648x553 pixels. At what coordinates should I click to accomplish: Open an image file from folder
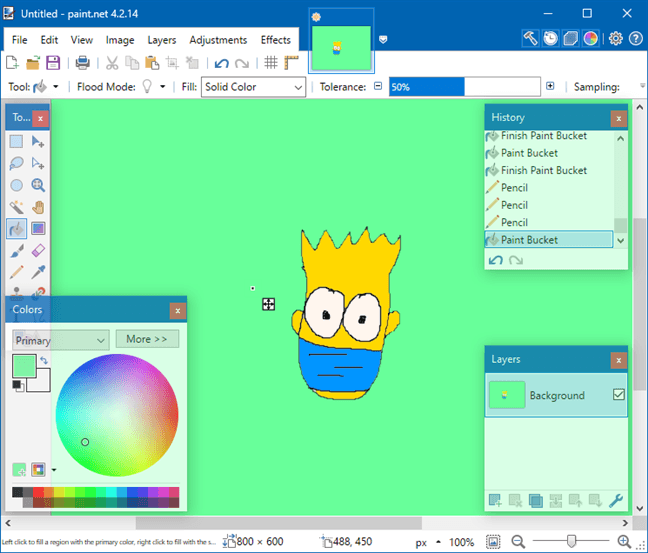[x=33, y=63]
